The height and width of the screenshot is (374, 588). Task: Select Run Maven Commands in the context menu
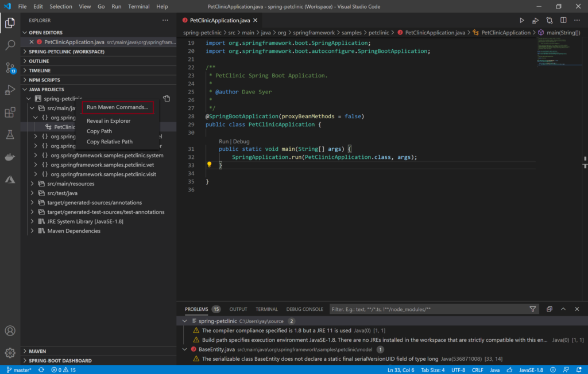click(x=117, y=107)
